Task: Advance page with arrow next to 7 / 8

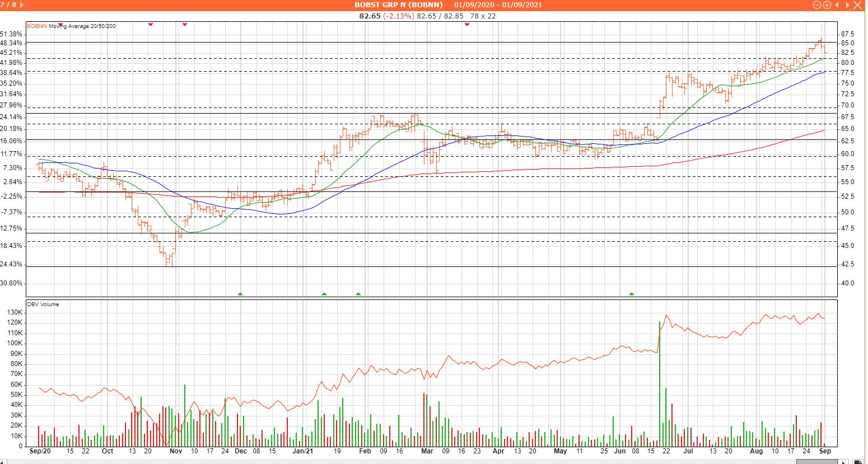Action: coord(22,5)
